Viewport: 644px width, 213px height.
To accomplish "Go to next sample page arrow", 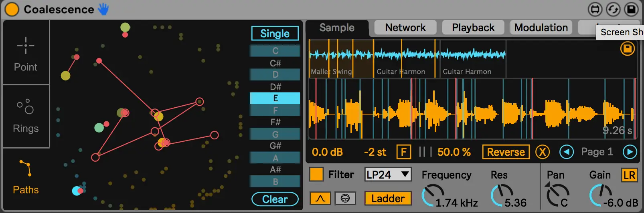I will [x=630, y=152].
